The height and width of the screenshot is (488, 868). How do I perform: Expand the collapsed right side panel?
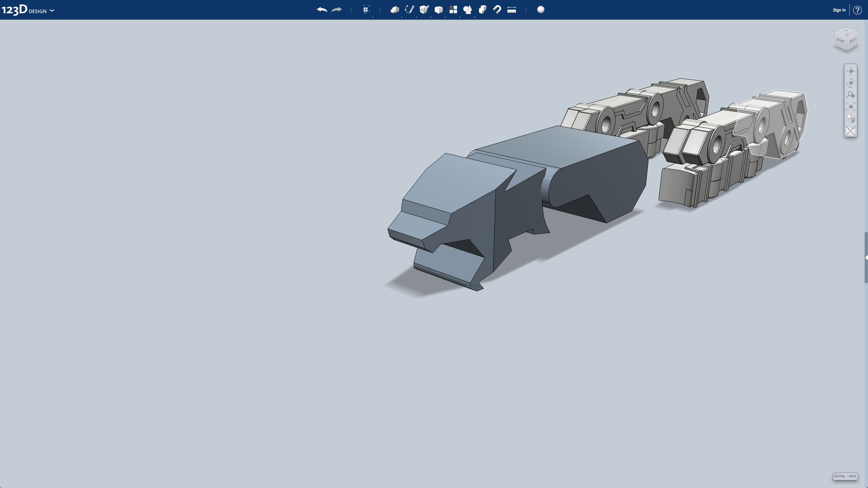866,258
